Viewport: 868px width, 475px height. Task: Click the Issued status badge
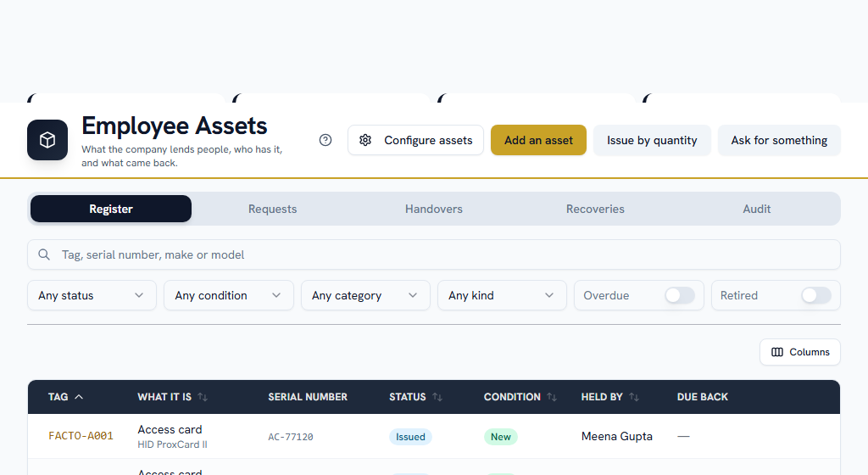410,437
